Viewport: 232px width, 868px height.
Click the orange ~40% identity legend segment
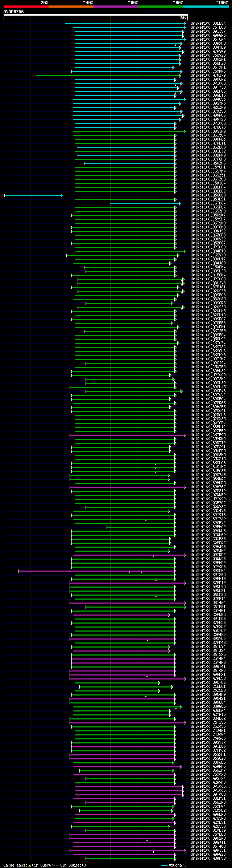pos(71,7)
